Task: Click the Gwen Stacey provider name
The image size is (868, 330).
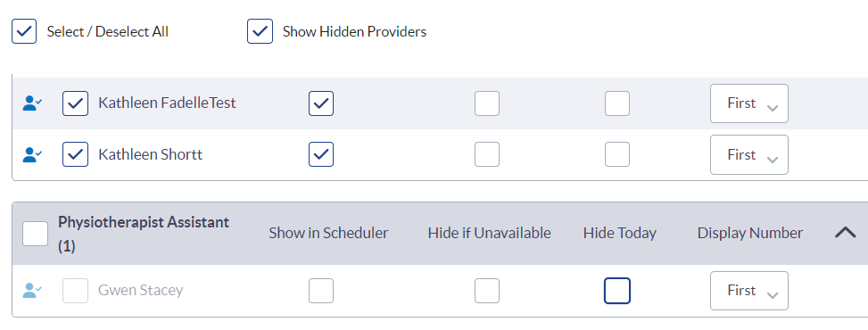Action: (x=141, y=290)
